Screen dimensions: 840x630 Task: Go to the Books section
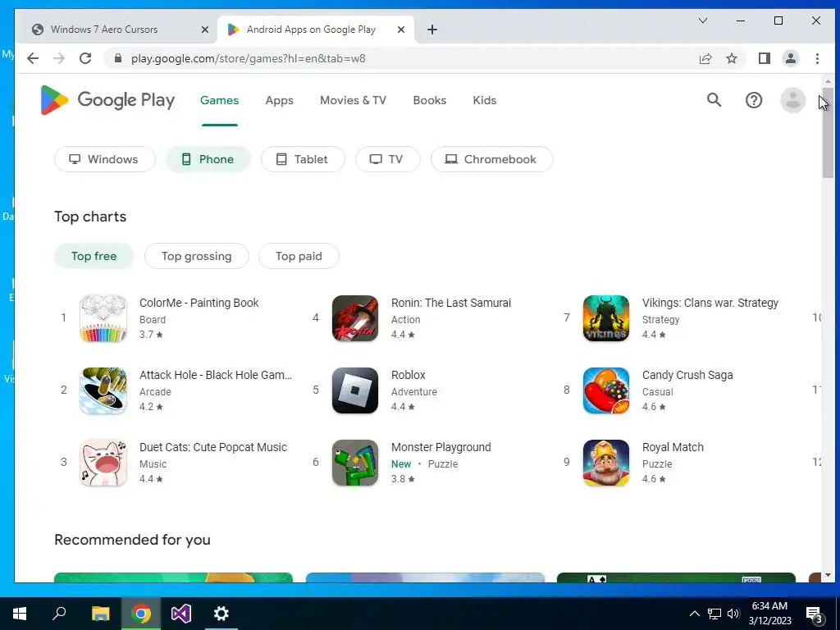coord(430,100)
